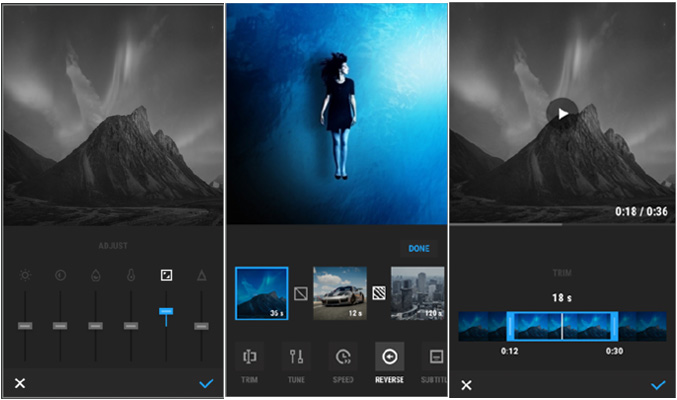Viewport: 677px width, 400px height.
Task: Click the 0:18 / 0:36 time display
Action: point(641,211)
